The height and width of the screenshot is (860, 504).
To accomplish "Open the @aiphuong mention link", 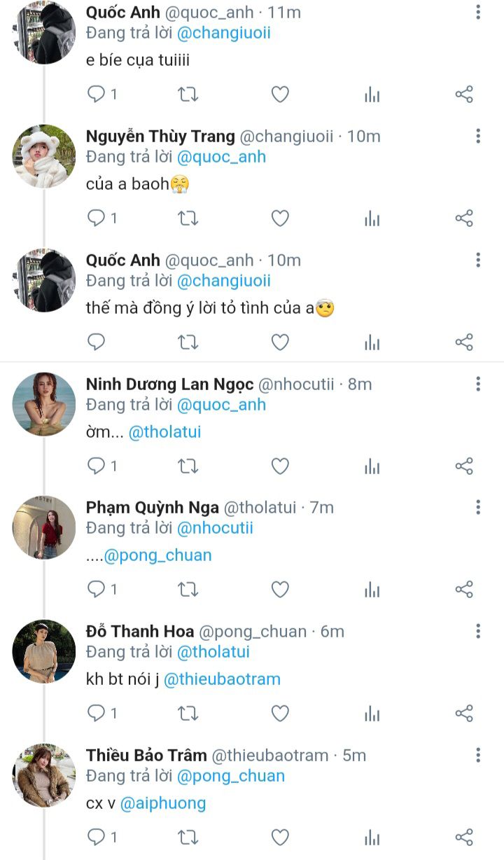I will click(x=163, y=803).
